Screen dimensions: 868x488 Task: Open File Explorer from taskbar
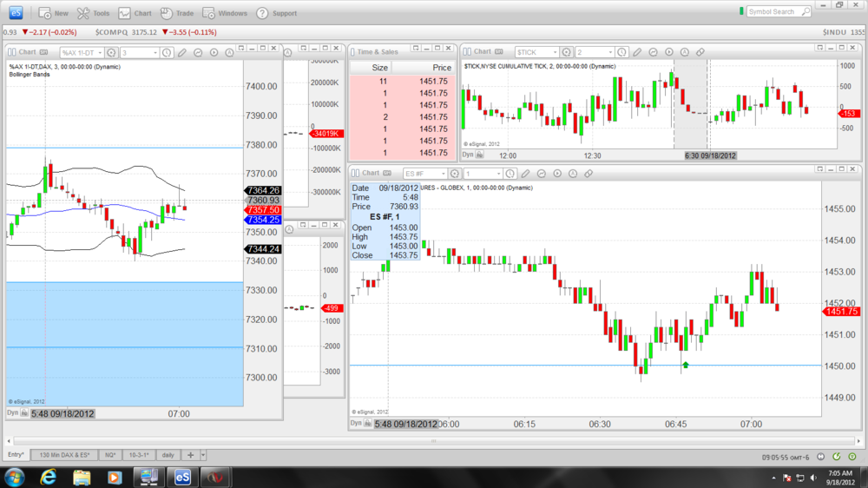coord(82,477)
